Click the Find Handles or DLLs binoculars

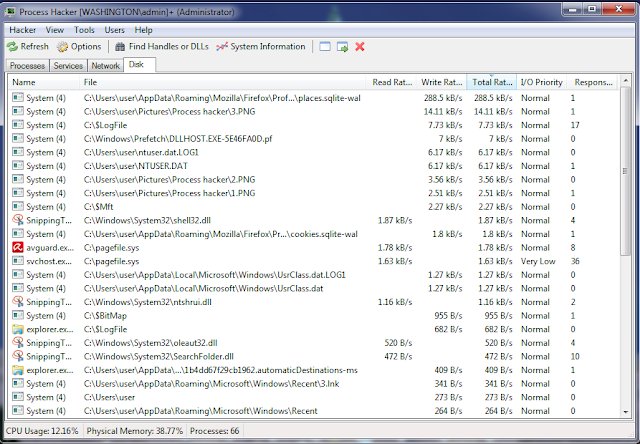pos(120,47)
